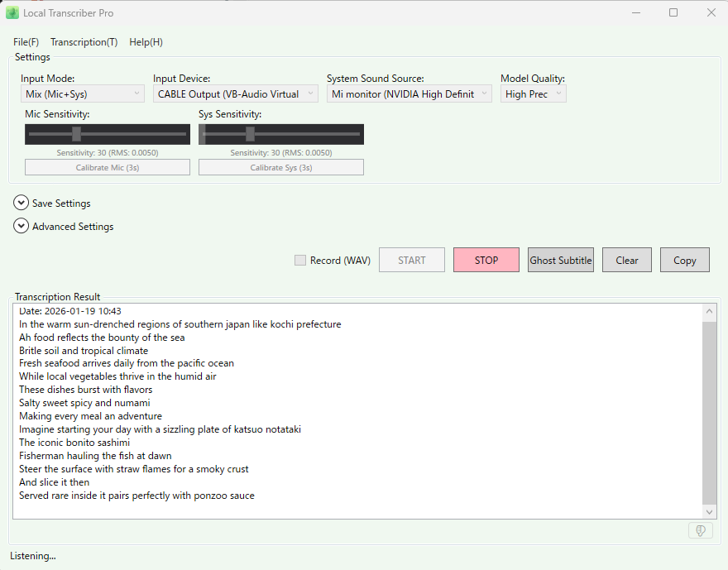The image size is (728, 570).
Task: Expand Save Settings chevron icon
Action: click(21, 203)
